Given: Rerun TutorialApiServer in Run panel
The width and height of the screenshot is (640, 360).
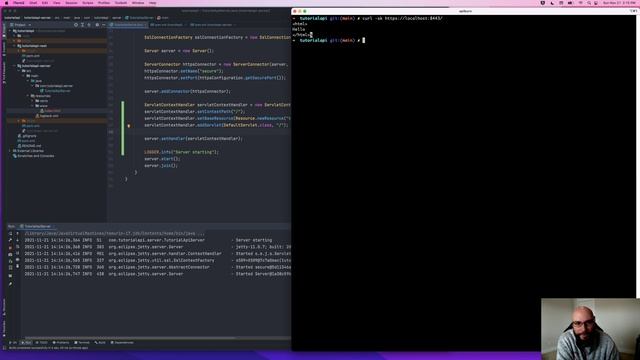Looking at the screenshot, I should (10, 234).
